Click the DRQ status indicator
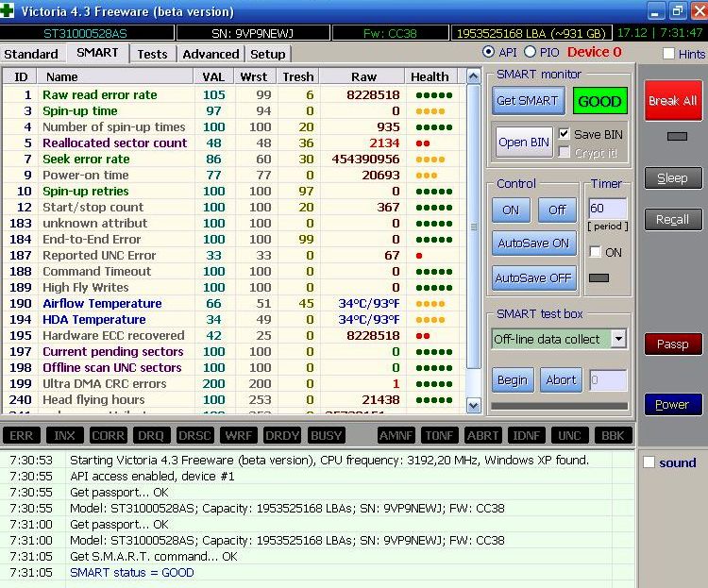This screenshot has height=588, width=708. [151, 435]
